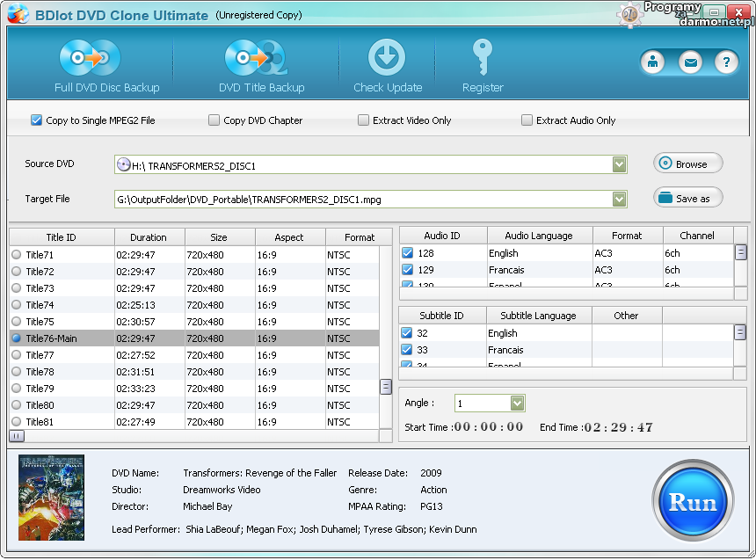Image resolution: width=756 pixels, height=560 pixels.
Task: Enable the Copy DVD Chapter checkbox
Action: (x=214, y=120)
